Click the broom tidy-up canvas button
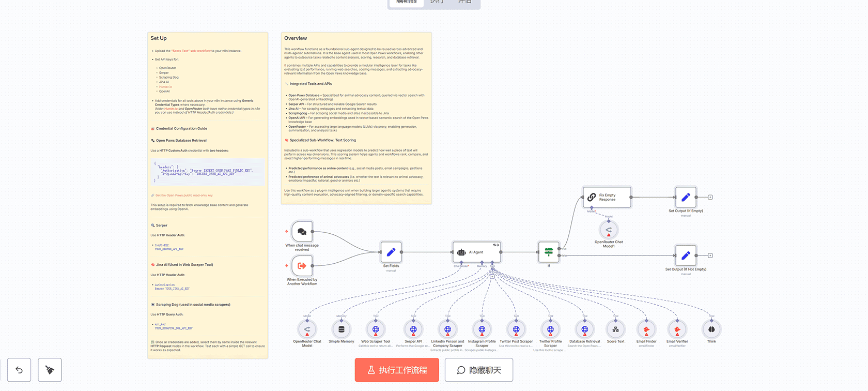Viewport: 868px width, 391px height. click(x=50, y=370)
